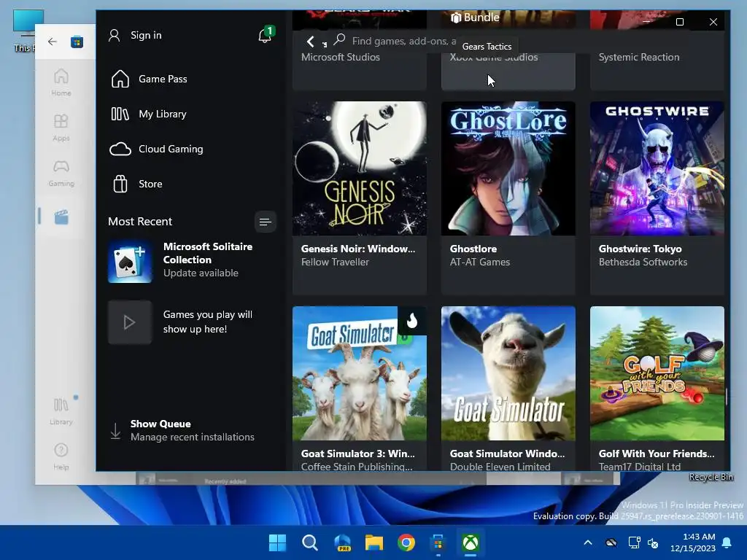Image resolution: width=747 pixels, height=560 pixels.
Task: Open Gaming in Microsoft Store sidebar
Action: (x=61, y=173)
